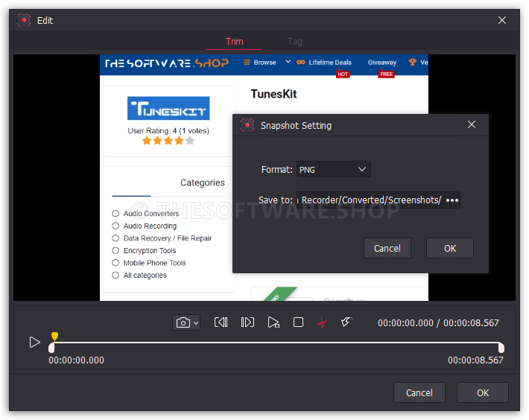Viewport: 529px width, 420px height.
Task: Click the TunesKit page heading
Action: pyautogui.click(x=273, y=94)
